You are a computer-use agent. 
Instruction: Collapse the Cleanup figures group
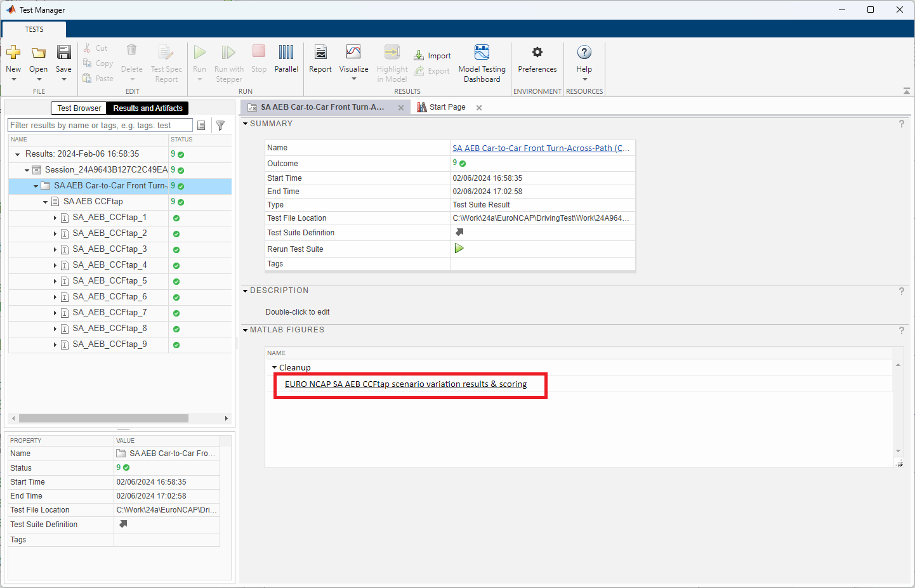point(275,368)
